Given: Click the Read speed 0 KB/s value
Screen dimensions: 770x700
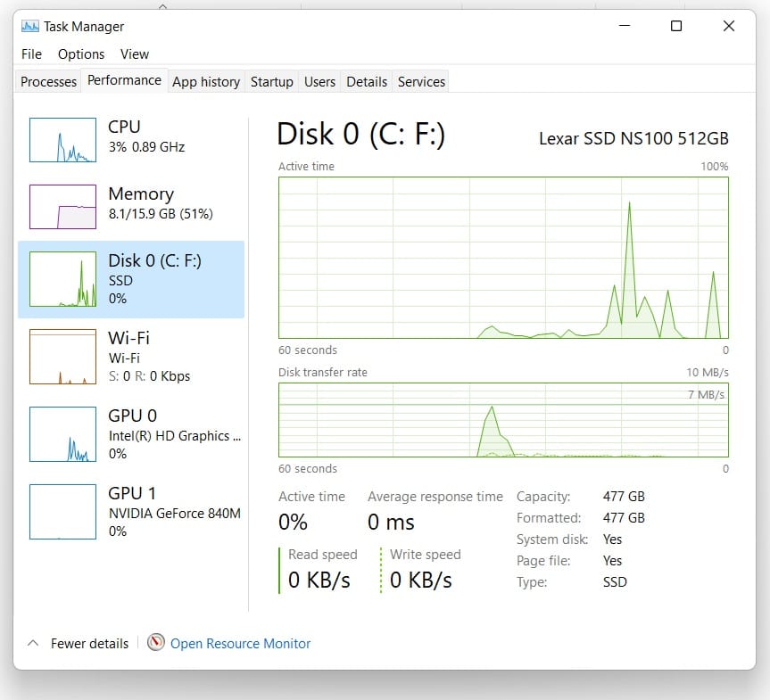Looking at the screenshot, I should pos(319,581).
